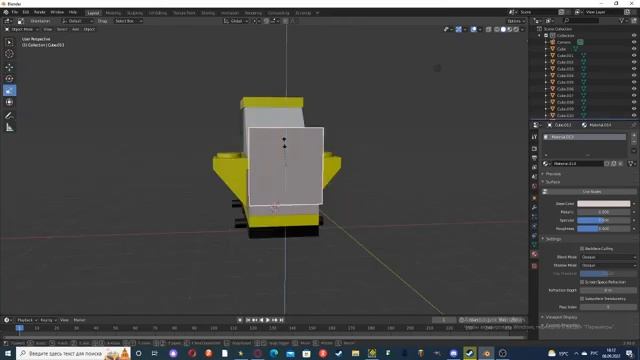Open the viewport Add menu
The width and height of the screenshot is (640, 360).
coord(76,29)
